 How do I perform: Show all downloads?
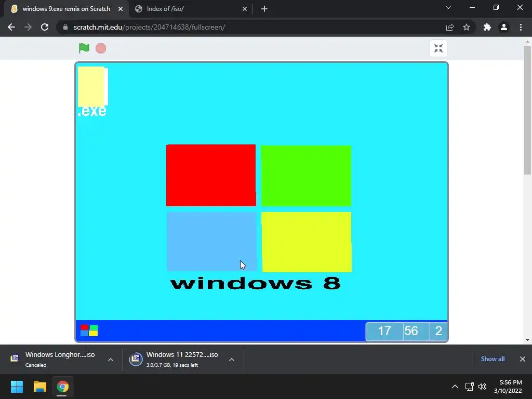[493, 359]
